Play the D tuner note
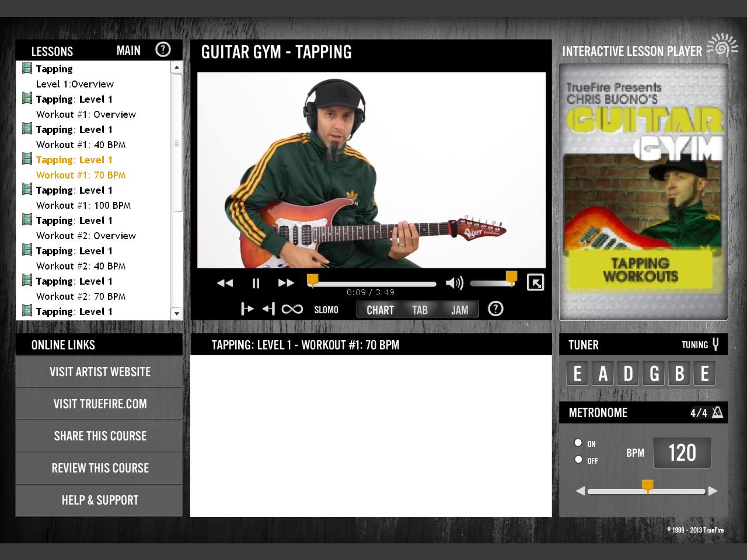 629,373
